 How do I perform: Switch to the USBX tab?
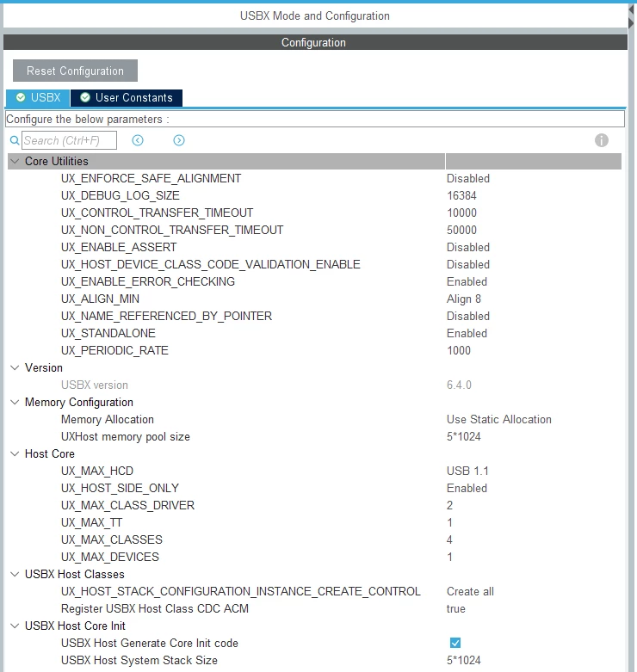pos(38,98)
